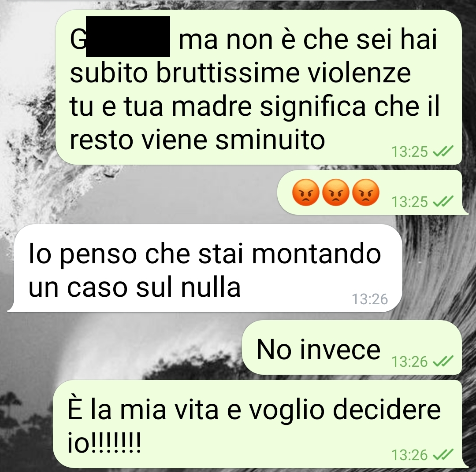Viewport: 476px width, 472px height.
Task: Tap the first angry face emoji
Action: [305, 192]
